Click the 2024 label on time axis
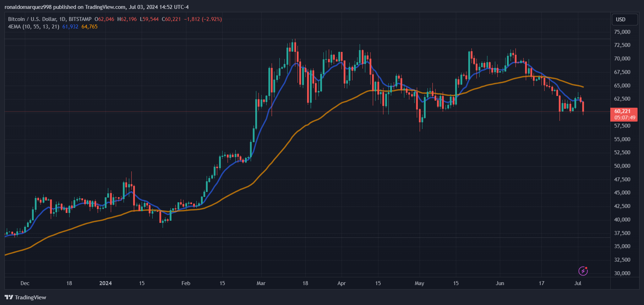 [x=105, y=283]
